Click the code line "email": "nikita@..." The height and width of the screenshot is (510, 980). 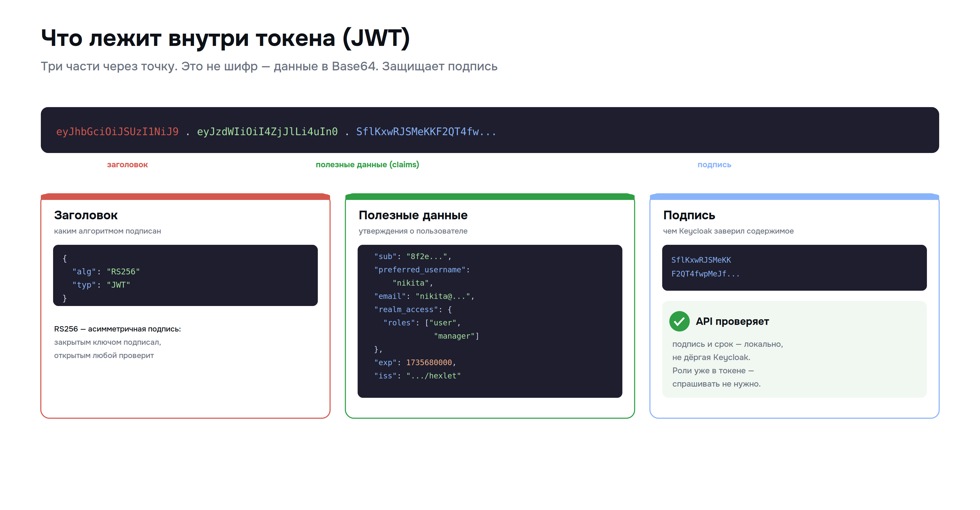[424, 296]
